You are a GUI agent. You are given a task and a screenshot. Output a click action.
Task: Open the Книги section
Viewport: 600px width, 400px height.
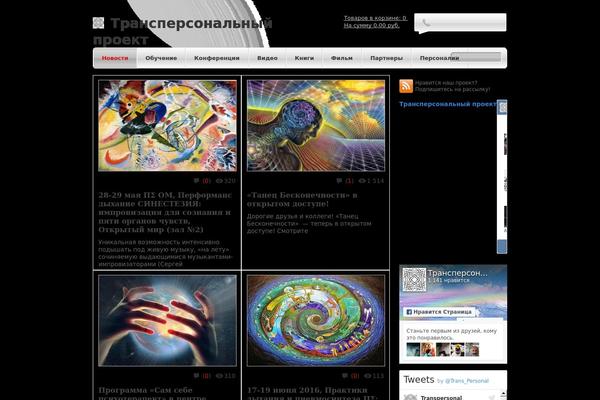pyautogui.click(x=304, y=58)
